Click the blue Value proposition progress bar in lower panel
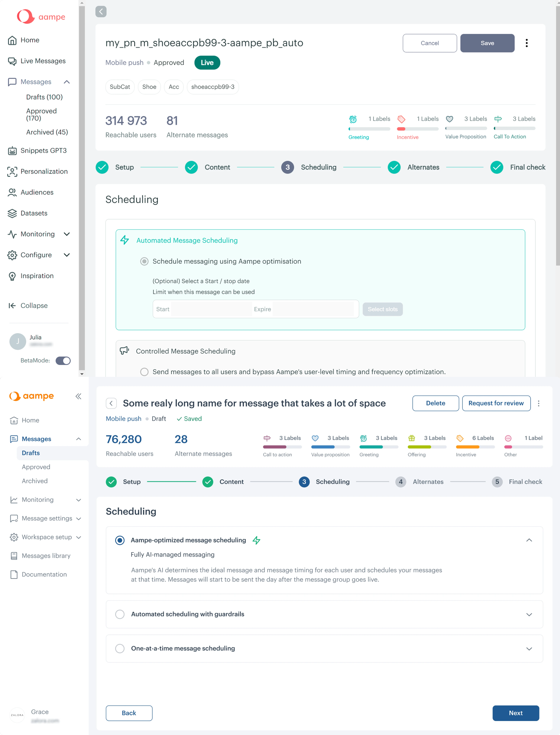560x735 pixels. [330, 447]
